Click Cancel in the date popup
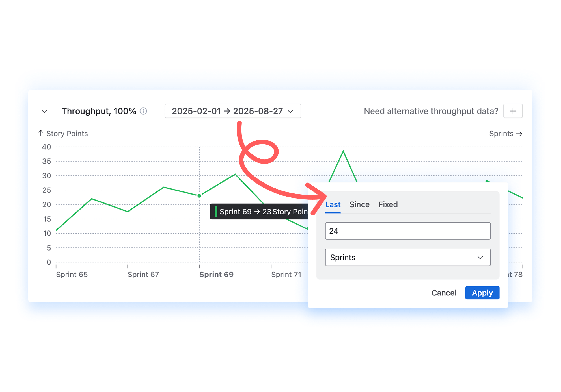Viewport: 561px width, 392px height. pos(444,293)
